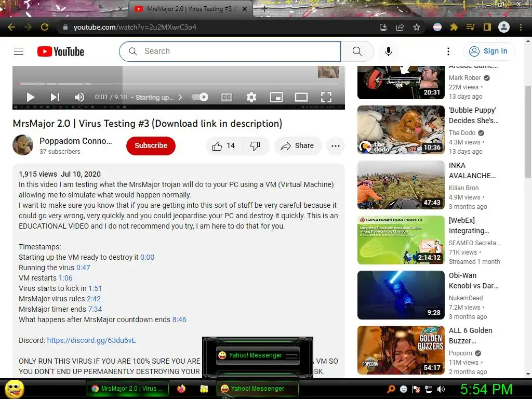Launch Firefox from the taskbar

pos(181,389)
